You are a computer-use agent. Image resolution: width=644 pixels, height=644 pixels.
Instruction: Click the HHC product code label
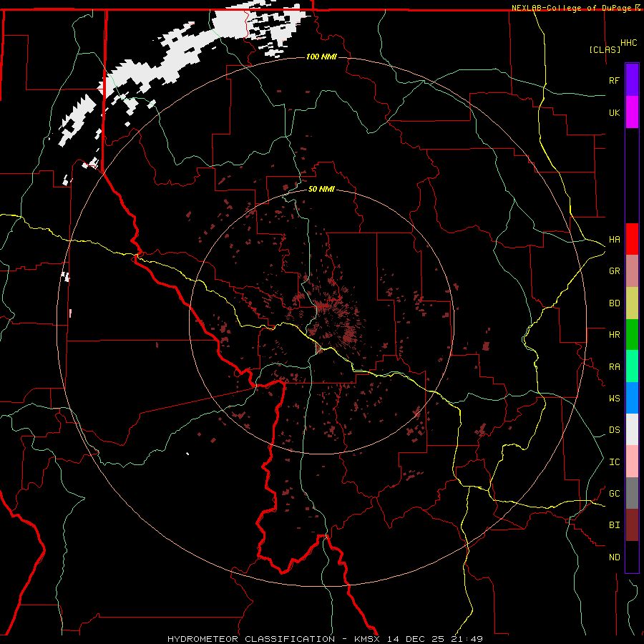pos(628,43)
